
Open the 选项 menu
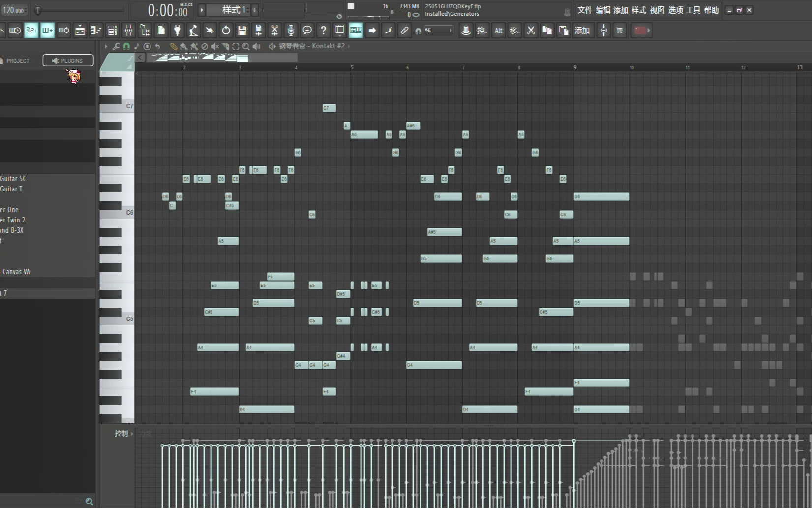pos(675,10)
